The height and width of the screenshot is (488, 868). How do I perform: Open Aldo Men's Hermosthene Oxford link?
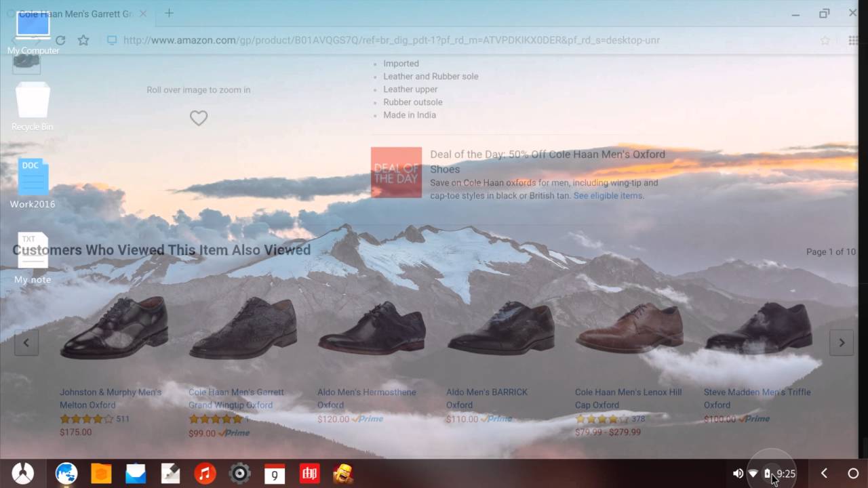(x=367, y=399)
